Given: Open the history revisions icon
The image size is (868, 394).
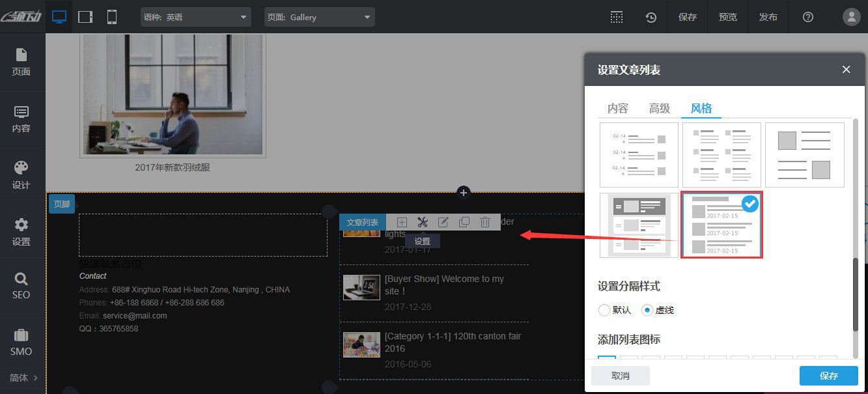Looking at the screenshot, I should coord(651,17).
